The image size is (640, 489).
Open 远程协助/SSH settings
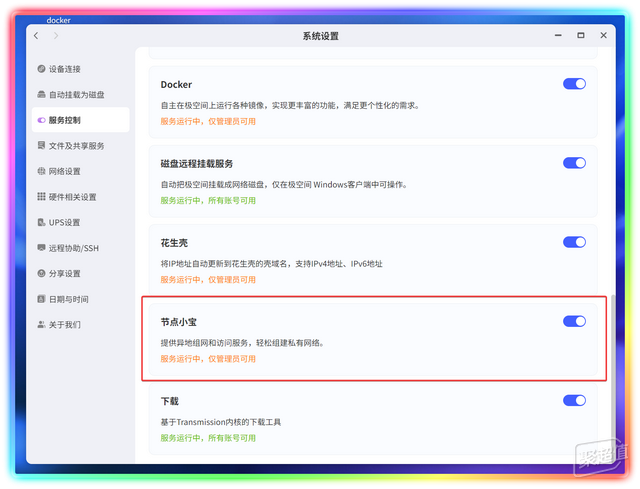click(x=80, y=248)
